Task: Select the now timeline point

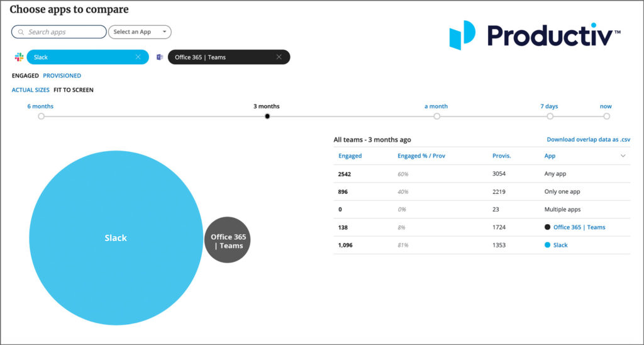Action: pos(607,116)
